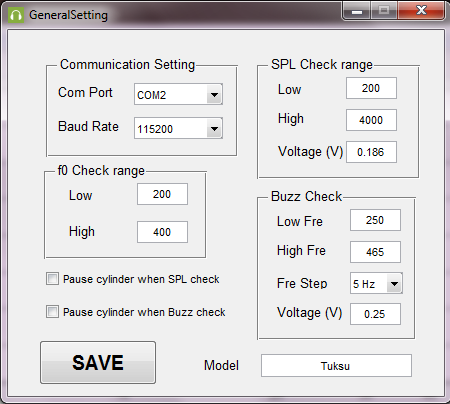Click the Buzz Check High Fre field
450x404 pixels.
pyautogui.click(x=375, y=252)
